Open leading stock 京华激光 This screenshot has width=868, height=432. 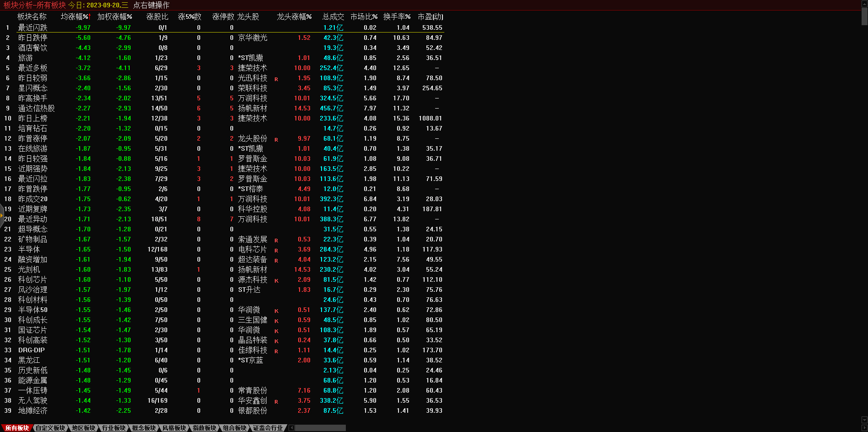tap(252, 38)
